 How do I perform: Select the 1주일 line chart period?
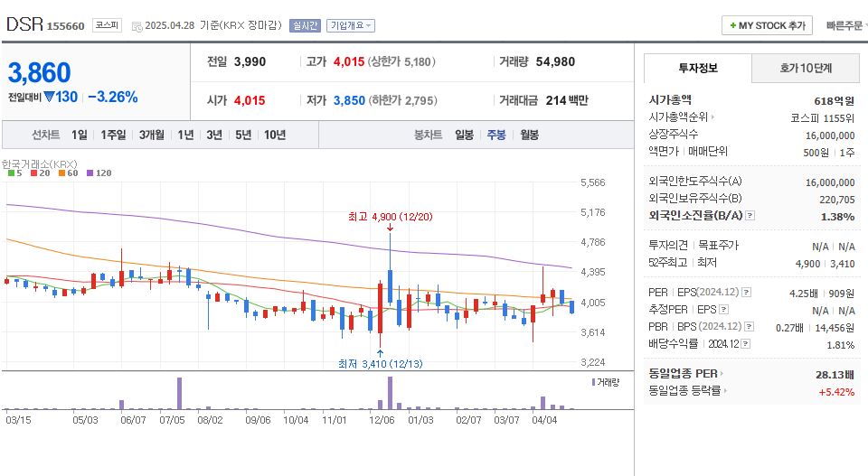point(113,135)
